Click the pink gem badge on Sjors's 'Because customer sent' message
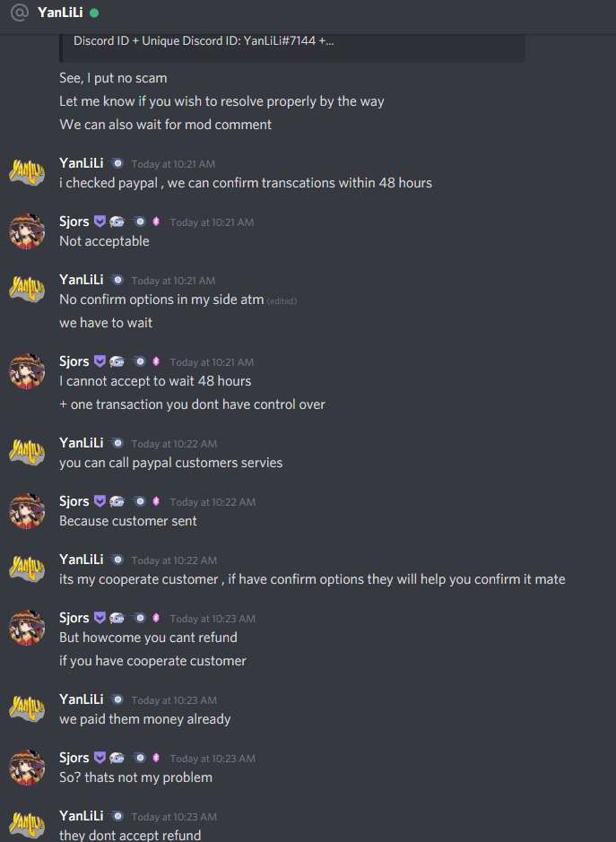 156,501
